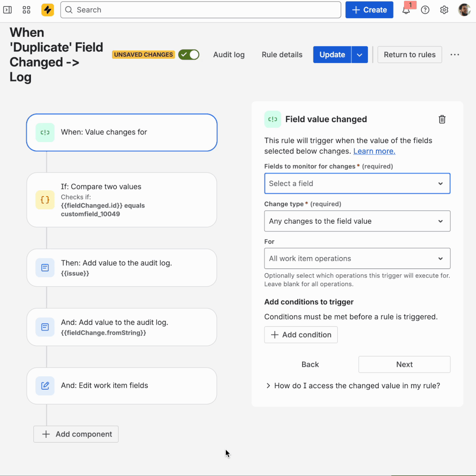The image size is (476, 476).
Task: Click the Next button
Action: click(405, 364)
